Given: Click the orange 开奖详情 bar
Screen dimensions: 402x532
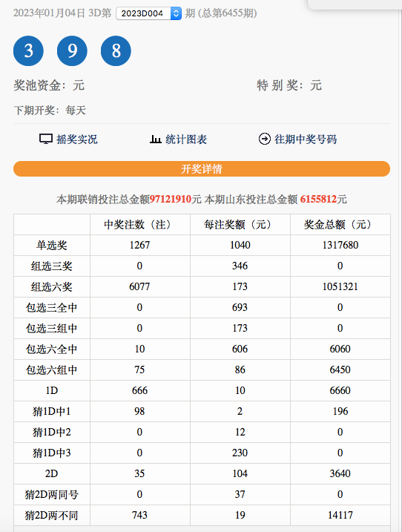Looking at the screenshot, I should point(202,168).
